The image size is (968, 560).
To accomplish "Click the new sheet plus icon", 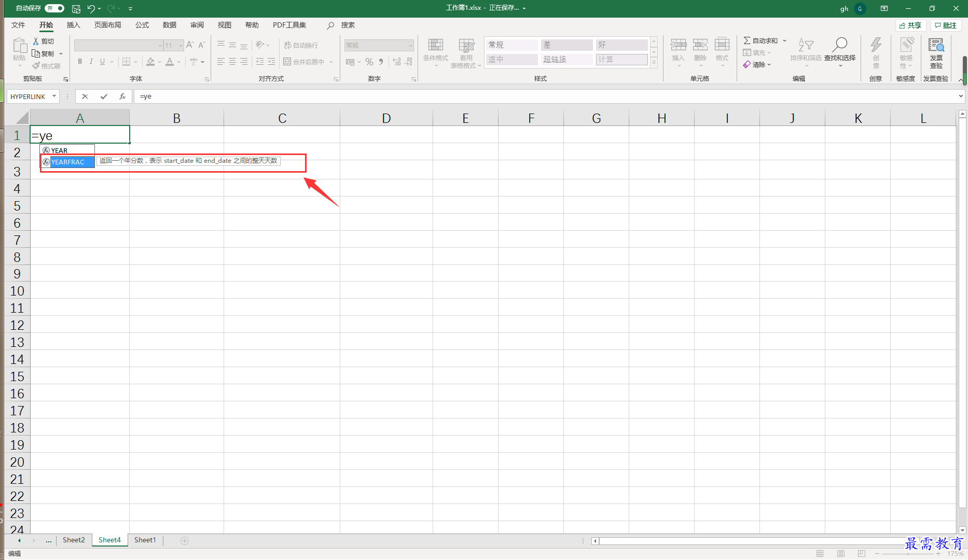I will (x=184, y=540).
